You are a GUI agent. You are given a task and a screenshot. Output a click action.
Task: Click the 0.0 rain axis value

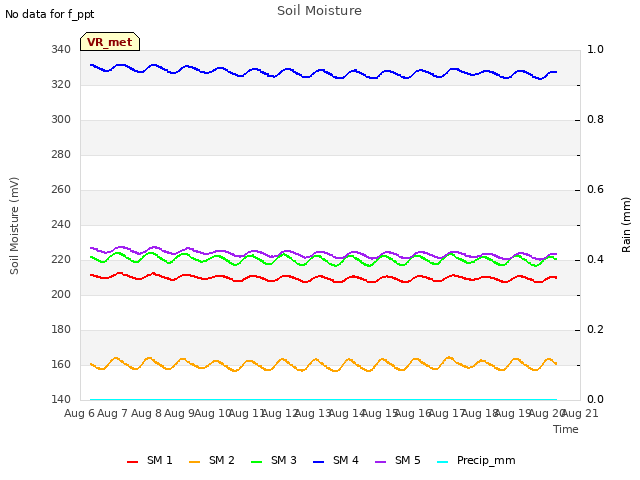pyautogui.click(x=595, y=399)
